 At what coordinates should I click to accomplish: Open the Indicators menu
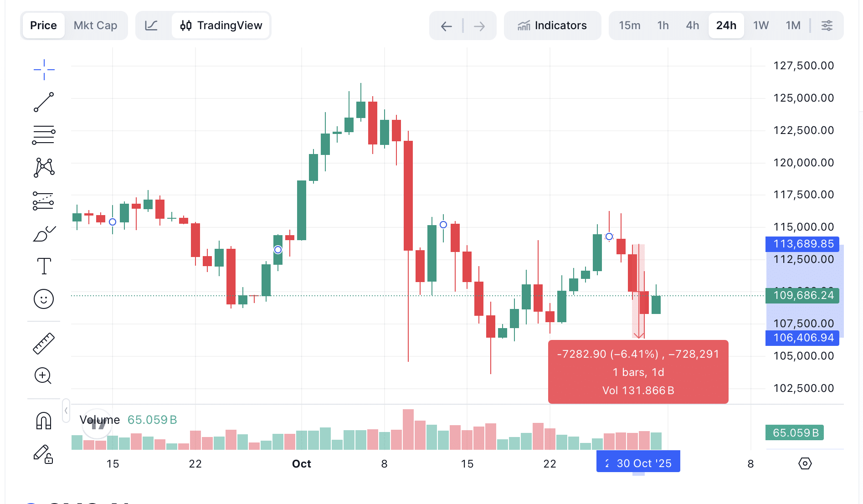(552, 26)
